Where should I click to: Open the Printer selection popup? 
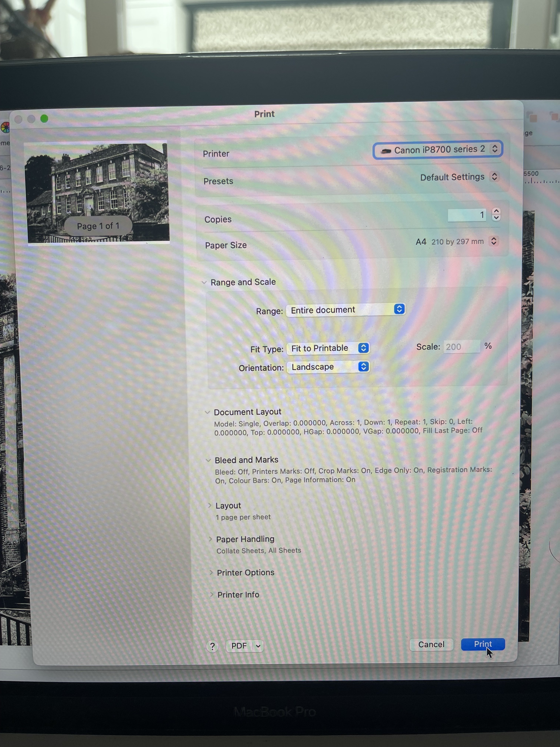click(438, 150)
